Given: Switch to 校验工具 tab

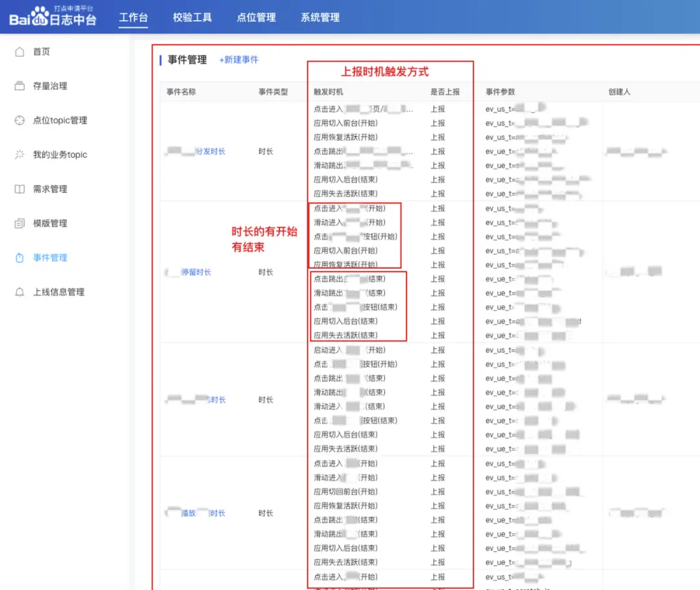Looking at the screenshot, I should (192, 17).
